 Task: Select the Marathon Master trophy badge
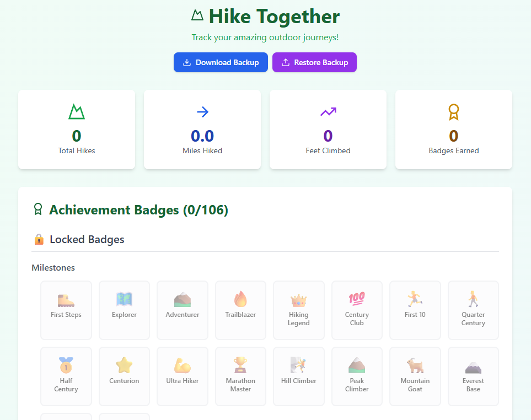point(240,376)
